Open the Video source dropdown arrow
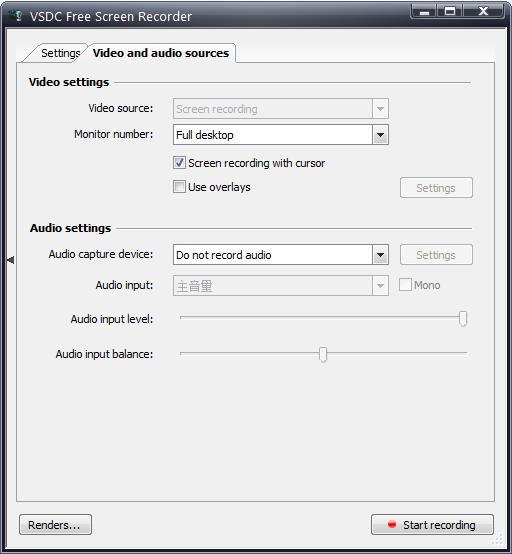512x554 pixels. [380, 108]
